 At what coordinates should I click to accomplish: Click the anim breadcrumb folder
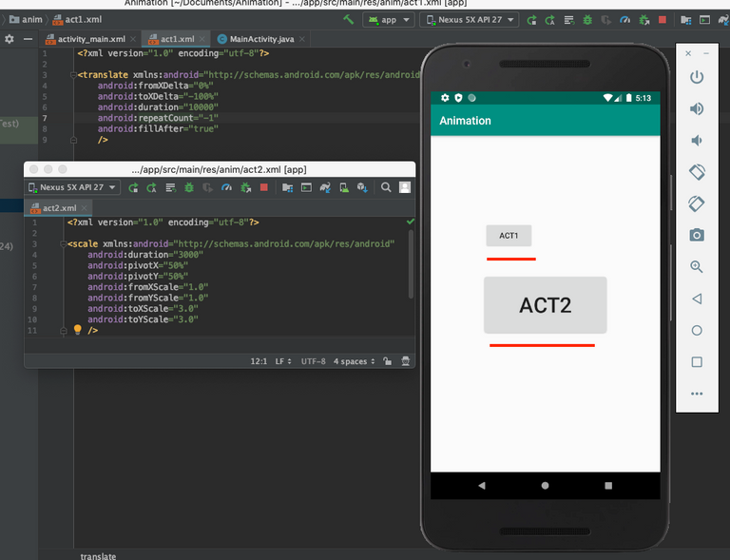pyautogui.click(x=26, y=20)
